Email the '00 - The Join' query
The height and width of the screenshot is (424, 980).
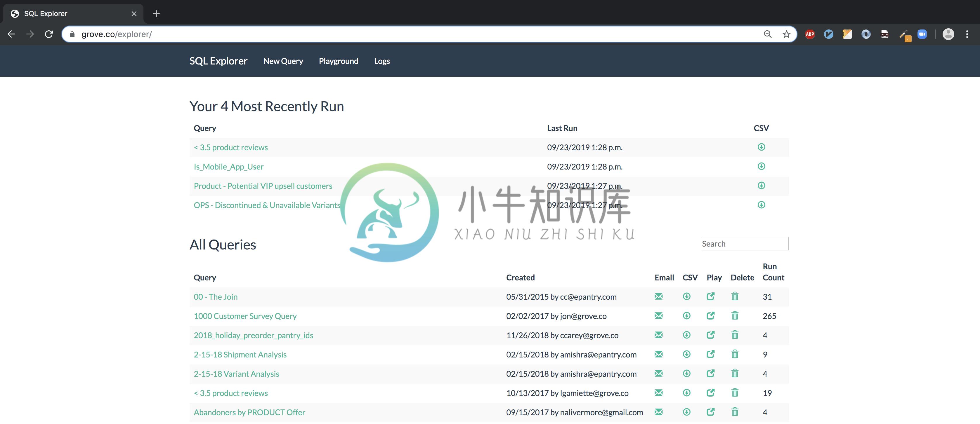[x=658, y=296]
